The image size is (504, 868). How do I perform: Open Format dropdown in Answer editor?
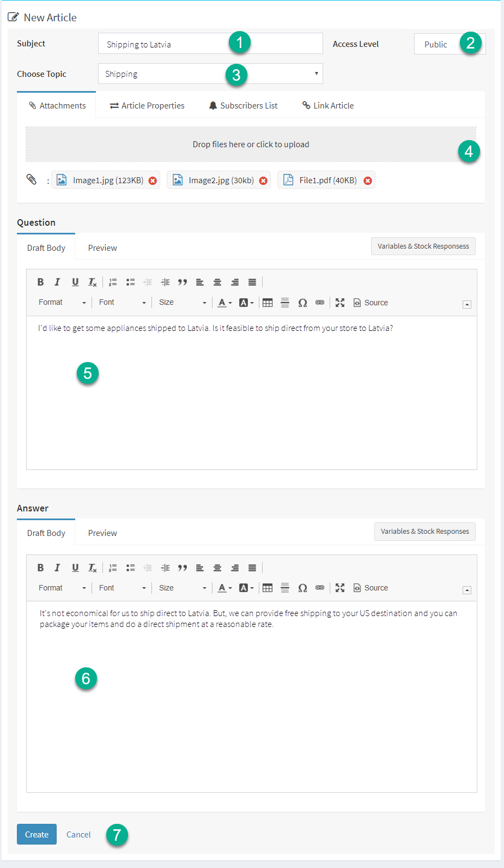click(x=62, y=588)
